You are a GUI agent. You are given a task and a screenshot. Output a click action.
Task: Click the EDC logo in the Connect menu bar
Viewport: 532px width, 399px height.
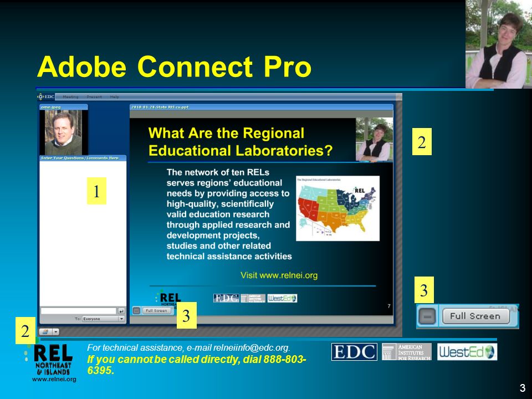[46, 96]
